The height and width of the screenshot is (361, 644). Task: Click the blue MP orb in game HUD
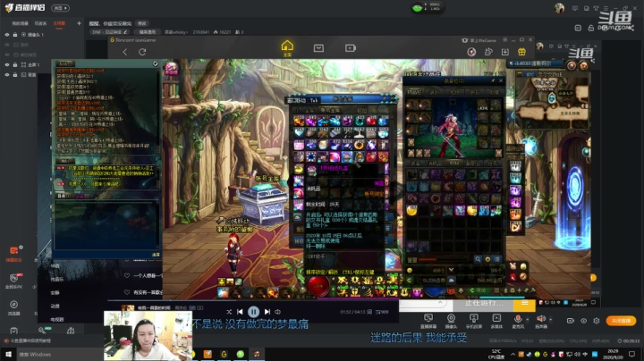point(435,290)
